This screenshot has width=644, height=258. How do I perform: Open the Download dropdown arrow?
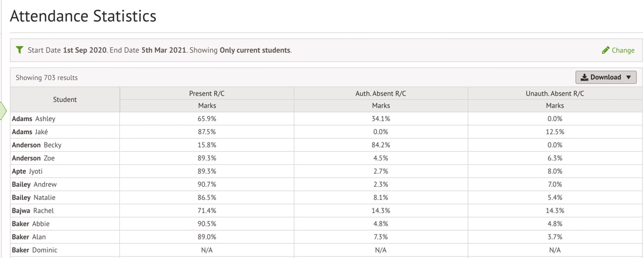pos(628,77)
